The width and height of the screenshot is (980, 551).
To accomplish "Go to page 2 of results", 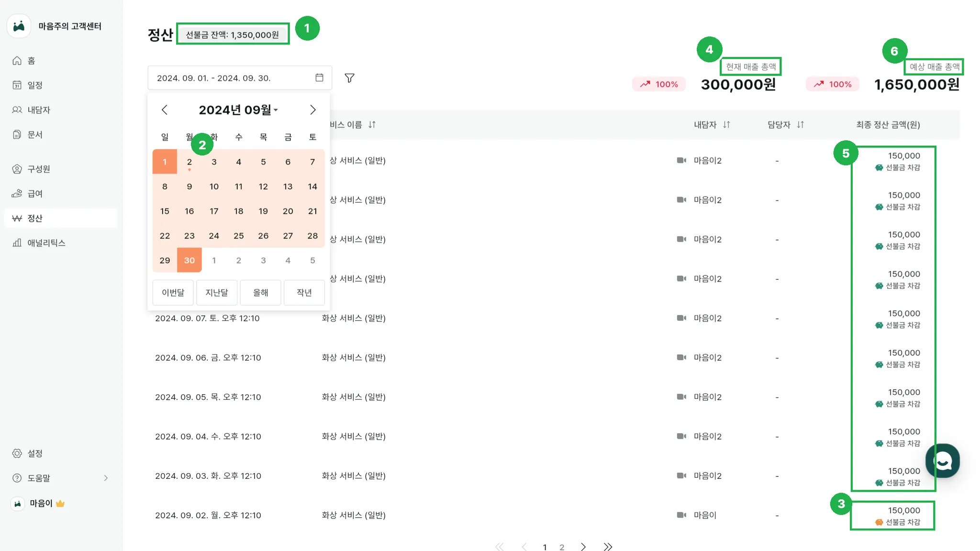I will pyautogui.click(x=562, y=547).
